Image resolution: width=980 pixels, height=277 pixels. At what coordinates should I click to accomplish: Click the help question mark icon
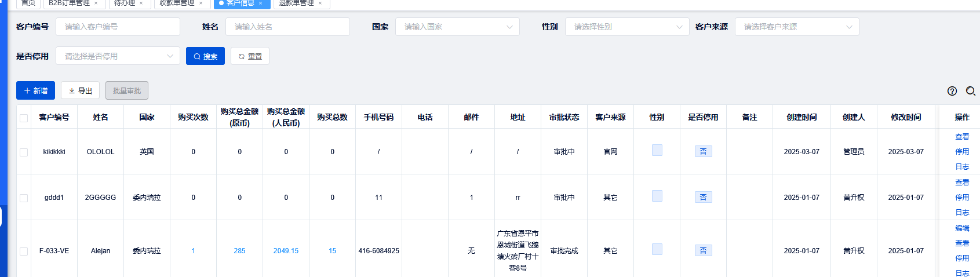952,91
